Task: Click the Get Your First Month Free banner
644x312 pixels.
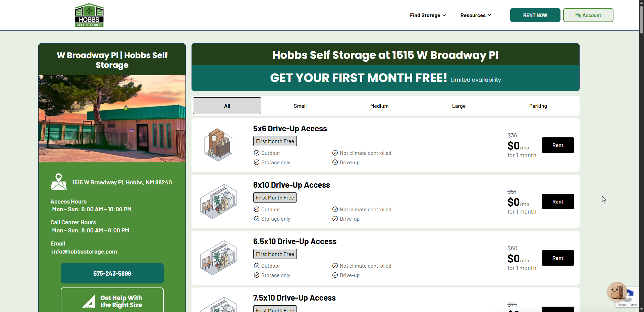Action: coord(385,78)
